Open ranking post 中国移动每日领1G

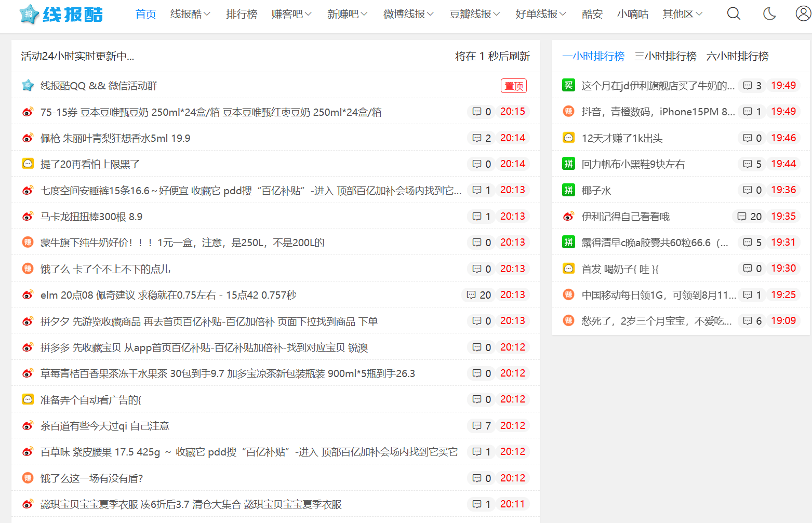pyautogui.click(x=659, y=295)
